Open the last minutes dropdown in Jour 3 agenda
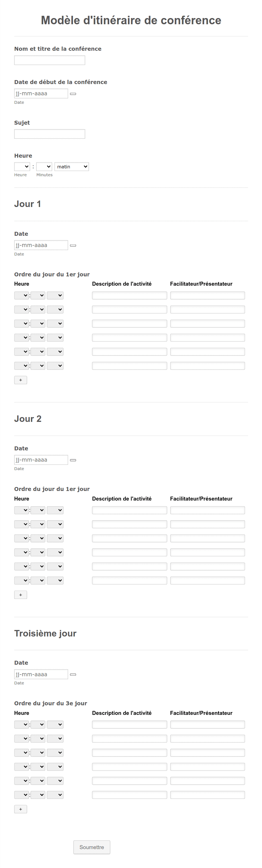The image size is (262, 868). 38,795
